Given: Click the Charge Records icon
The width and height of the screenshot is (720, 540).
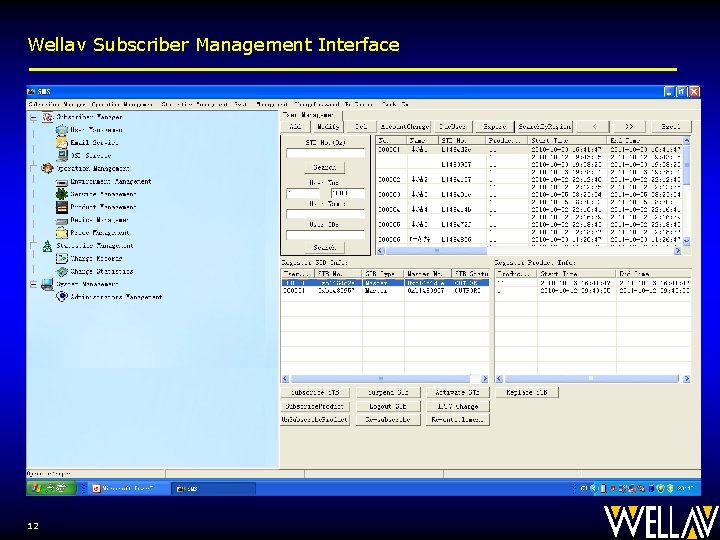Looking at the screenshot, I should tap(62, 259).
